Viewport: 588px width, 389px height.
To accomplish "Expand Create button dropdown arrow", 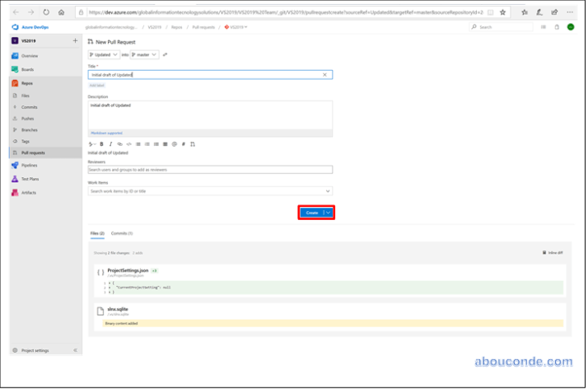I will click(329, 213).
